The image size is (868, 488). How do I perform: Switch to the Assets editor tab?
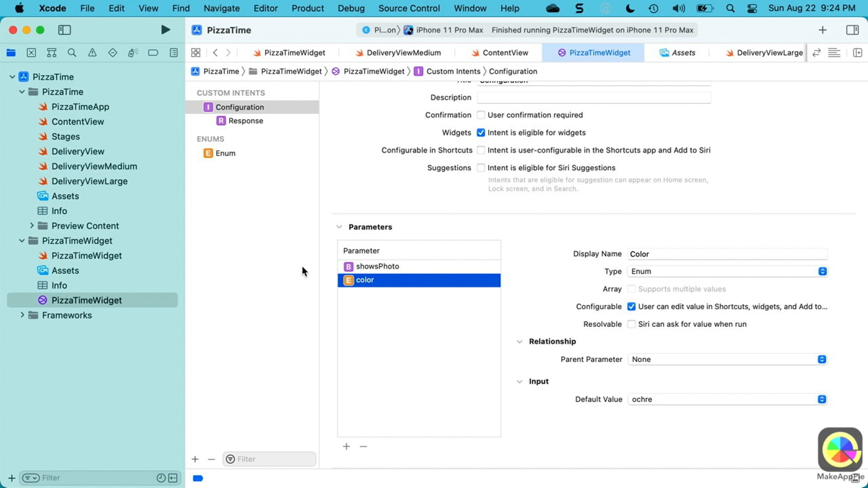coord(677,53)
